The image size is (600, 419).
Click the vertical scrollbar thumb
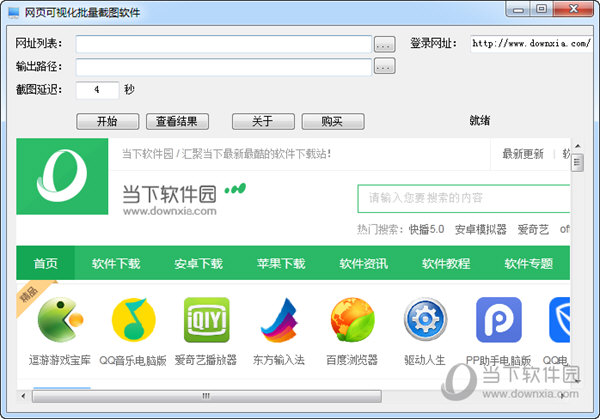tap(577, 163)
